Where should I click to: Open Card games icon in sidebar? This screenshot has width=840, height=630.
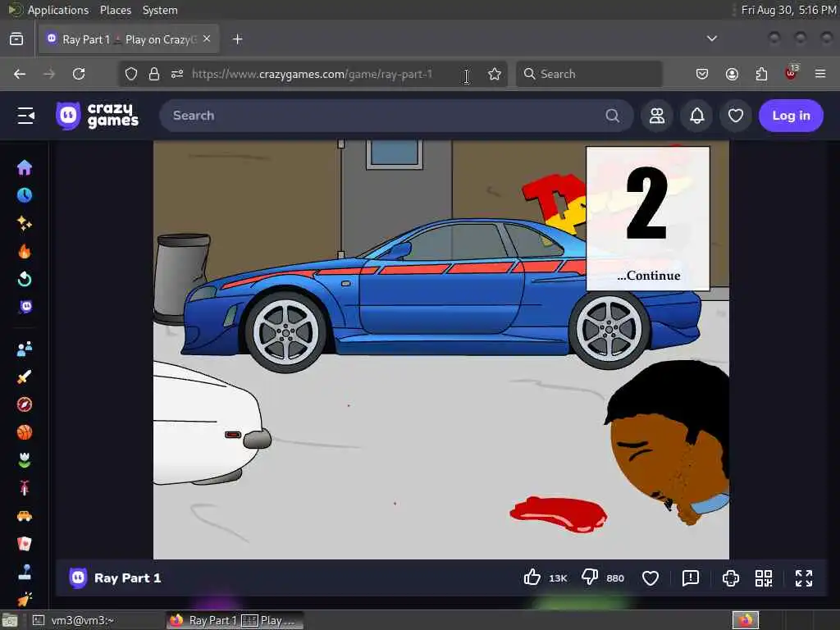[x=25, y=544]
